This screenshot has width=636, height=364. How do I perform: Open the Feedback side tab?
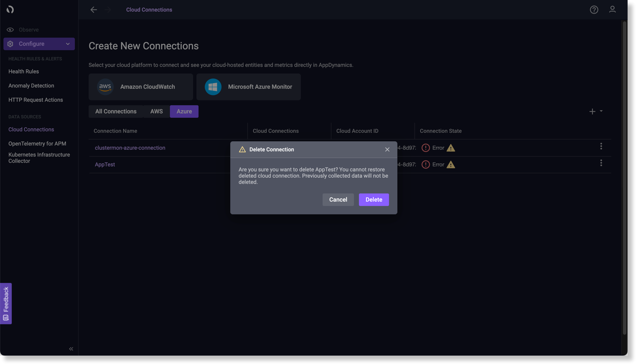(6, 303)
